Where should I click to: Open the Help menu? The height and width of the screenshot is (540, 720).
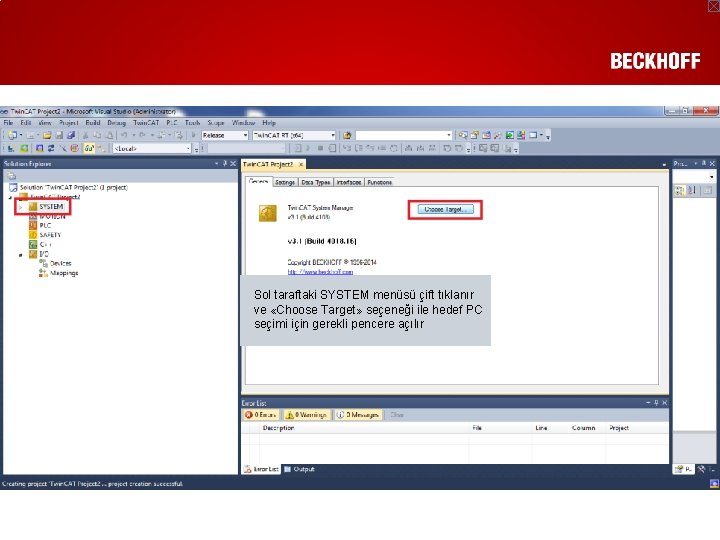point(269,123)
